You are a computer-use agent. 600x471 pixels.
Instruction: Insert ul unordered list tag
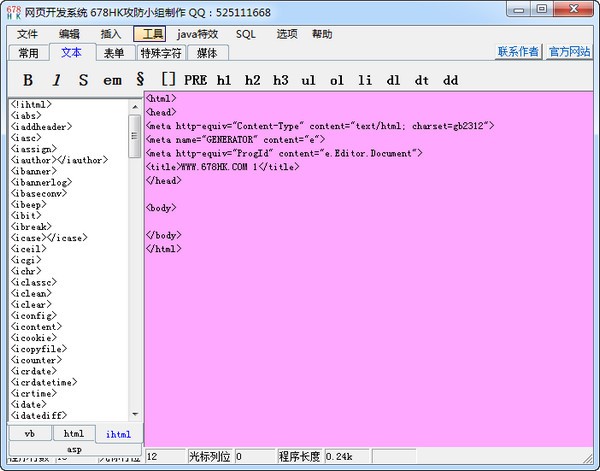click(x=308, y=80)
